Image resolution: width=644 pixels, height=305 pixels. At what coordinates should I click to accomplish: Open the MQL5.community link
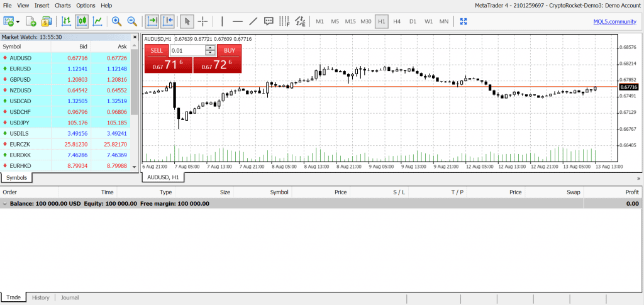tap(614, 22)
